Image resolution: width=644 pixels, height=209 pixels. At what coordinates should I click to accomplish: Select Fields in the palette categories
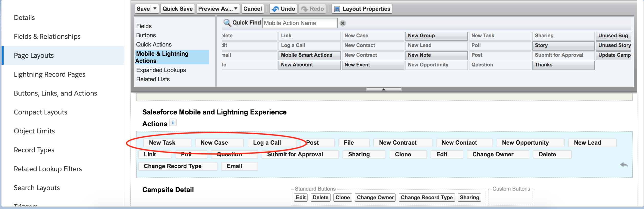[144, 26]
